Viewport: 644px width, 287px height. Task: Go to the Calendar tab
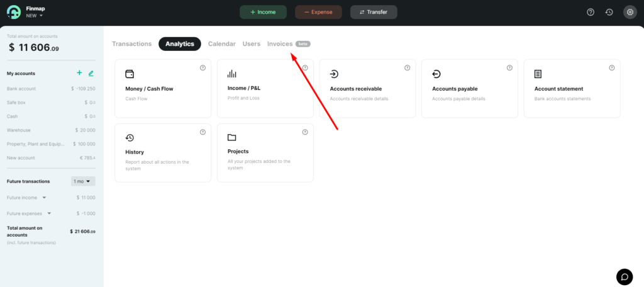pos(222,43)
